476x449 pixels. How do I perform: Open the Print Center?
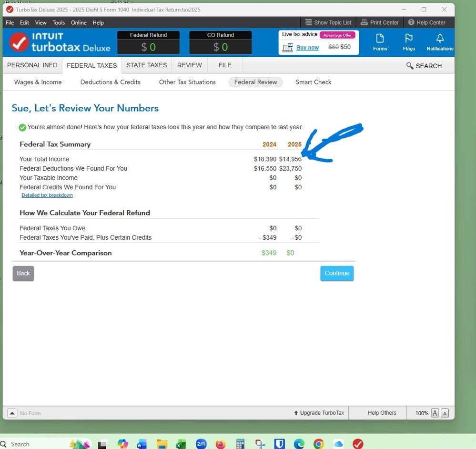tap(379, 22)
